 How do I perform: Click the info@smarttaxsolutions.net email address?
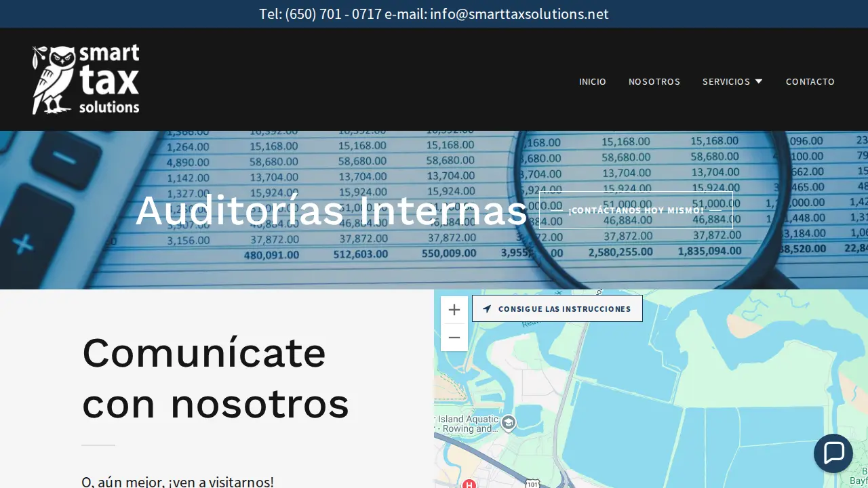tap(519, 14)
